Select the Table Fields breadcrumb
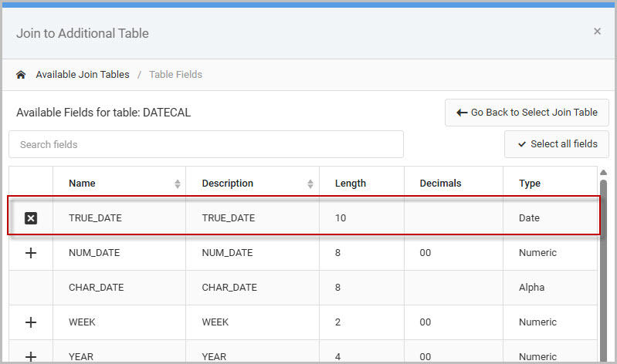 [175, 75]
